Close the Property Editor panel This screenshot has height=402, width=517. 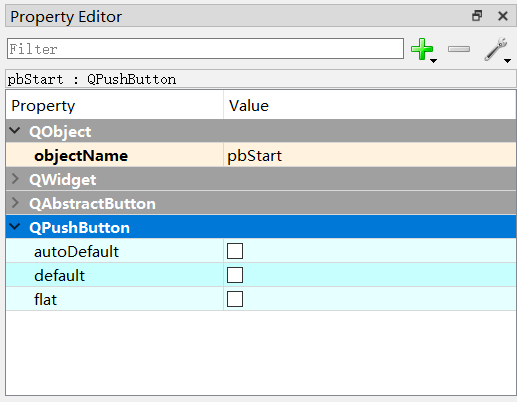point(503,16)
